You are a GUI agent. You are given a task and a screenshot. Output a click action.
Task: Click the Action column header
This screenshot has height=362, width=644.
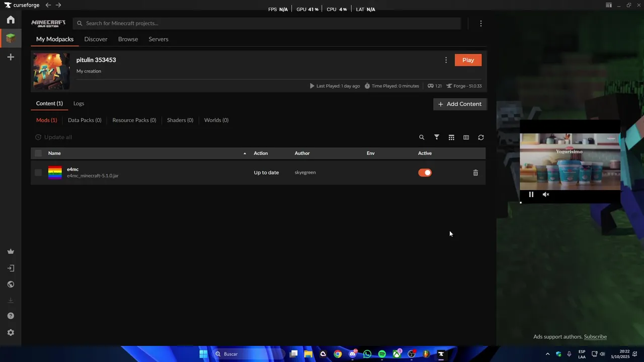pyautogui.click(x=261, y=153)
